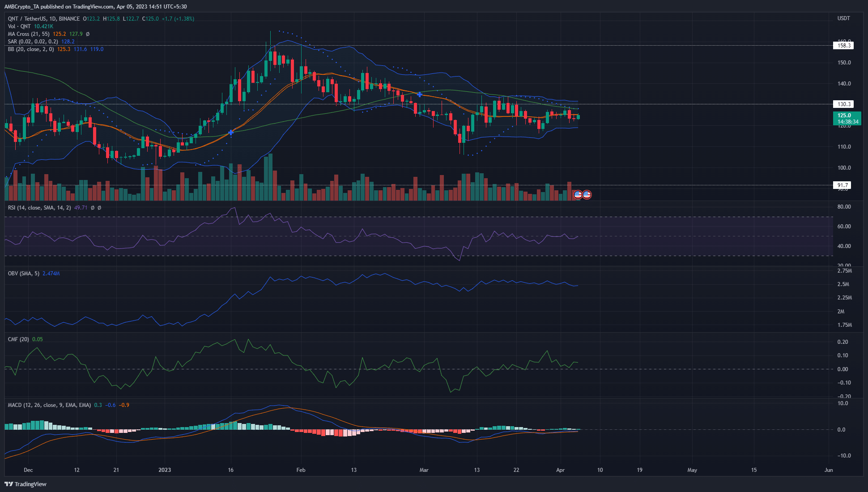Click the Dec label on time axis
Screen dimensions: 868x492
pyautogui.click(x=28, y=470)
